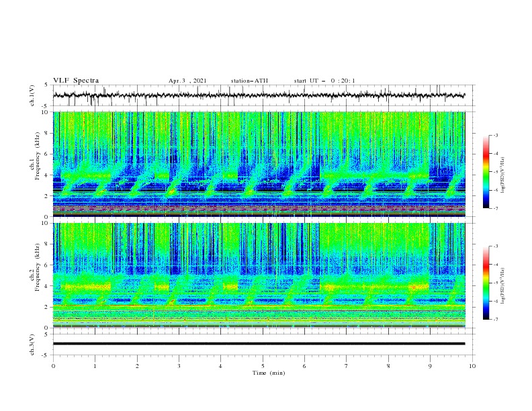Click time axis tick label "3"

pyautogui.click(x=179, y=366)
